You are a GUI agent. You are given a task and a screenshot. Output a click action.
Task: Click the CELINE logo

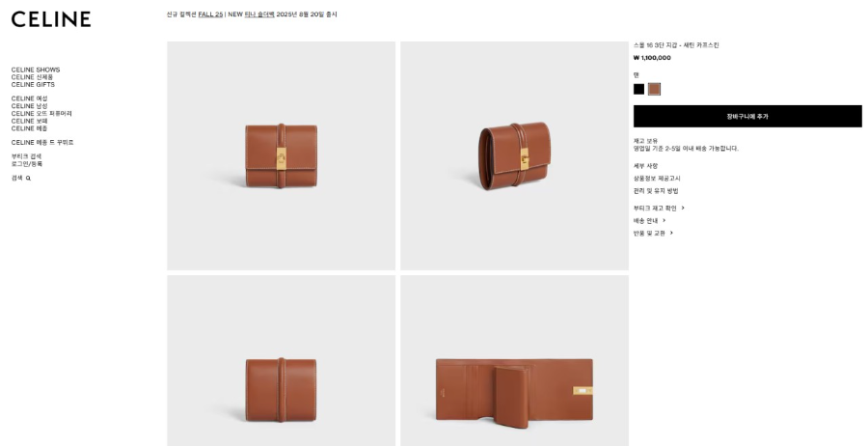coord(51,19)
